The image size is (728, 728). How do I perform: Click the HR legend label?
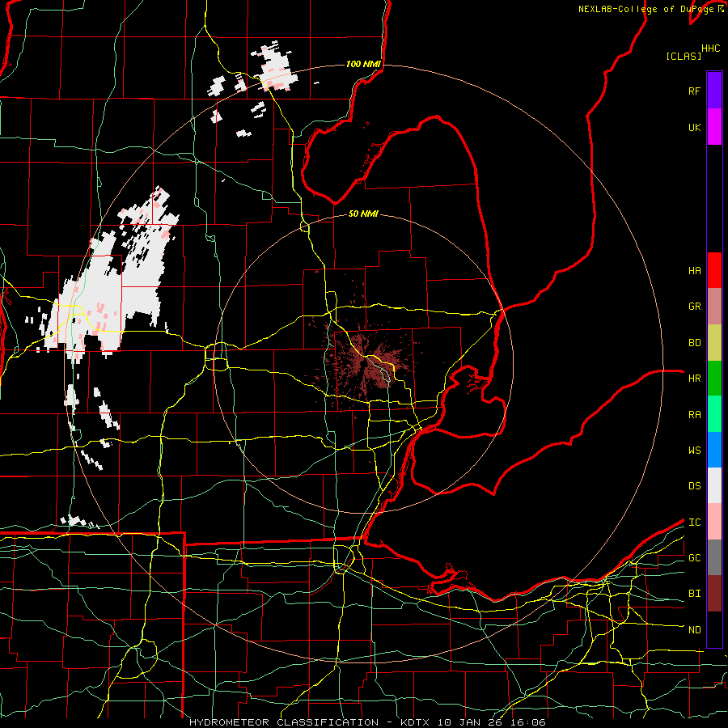pyautogui.click(x=694, y=379)
